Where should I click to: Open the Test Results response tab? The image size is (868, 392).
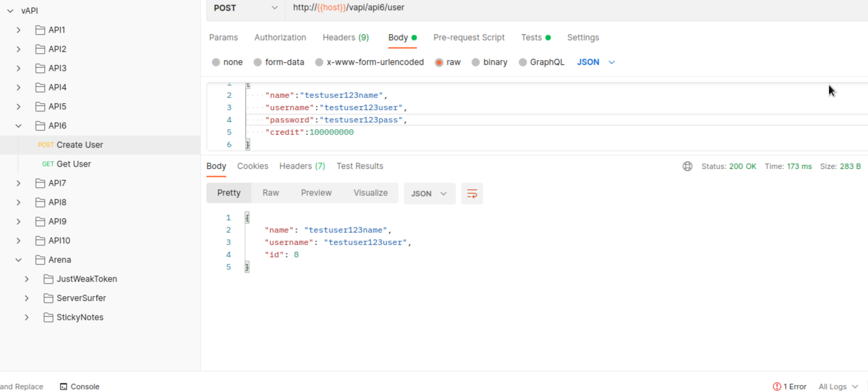360,166
